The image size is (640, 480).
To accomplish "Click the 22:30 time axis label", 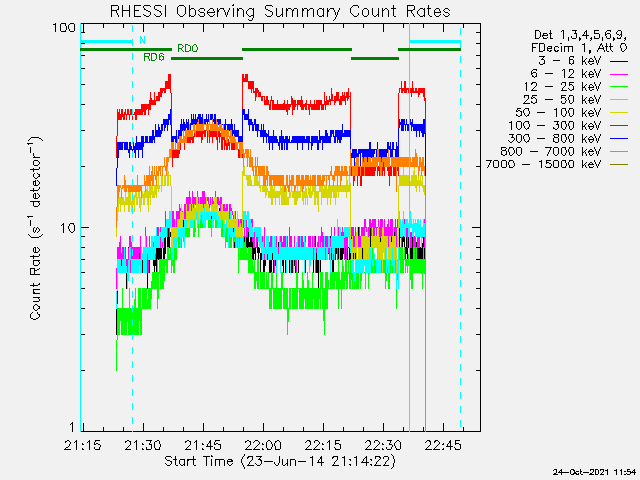I will 383,445.
